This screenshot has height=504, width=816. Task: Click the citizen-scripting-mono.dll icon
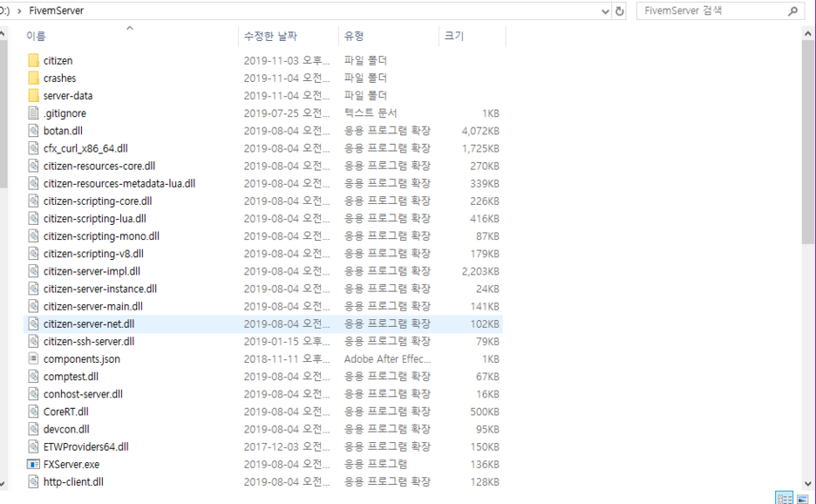click(33, 235)
